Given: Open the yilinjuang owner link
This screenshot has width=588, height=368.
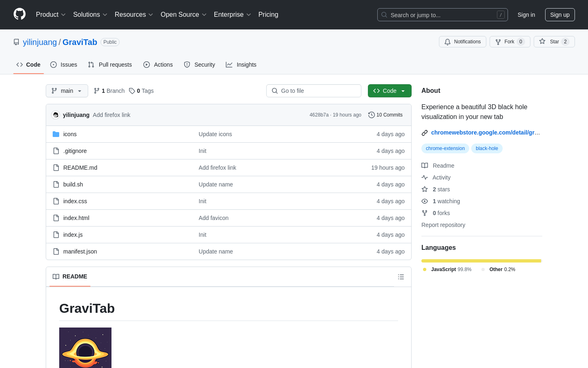Looking at the screenshot, I should pyautogui.click(x=40, y=42).
